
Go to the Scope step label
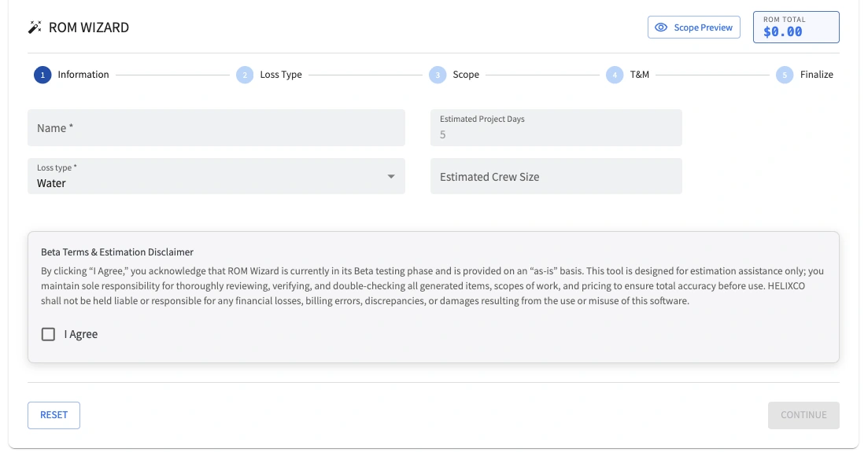click(x=466, y=75)
